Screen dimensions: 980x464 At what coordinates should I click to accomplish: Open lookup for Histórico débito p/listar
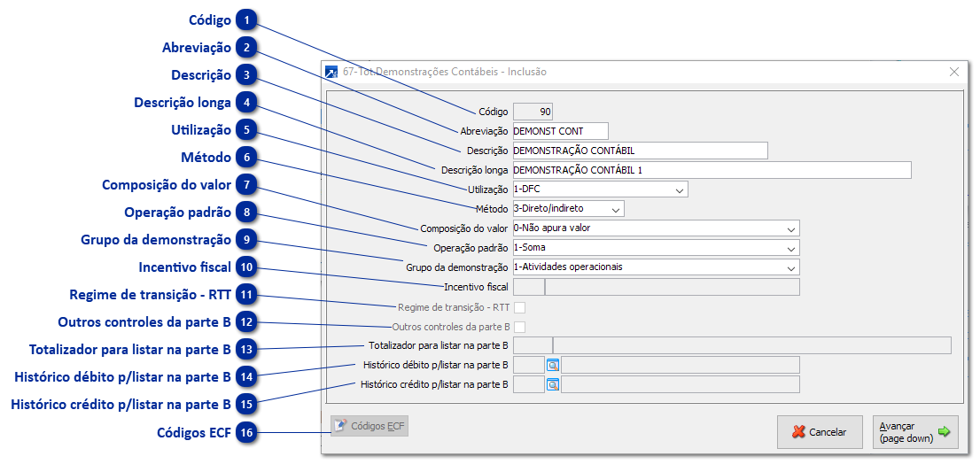pyautogui.click(x=553, y=365)
